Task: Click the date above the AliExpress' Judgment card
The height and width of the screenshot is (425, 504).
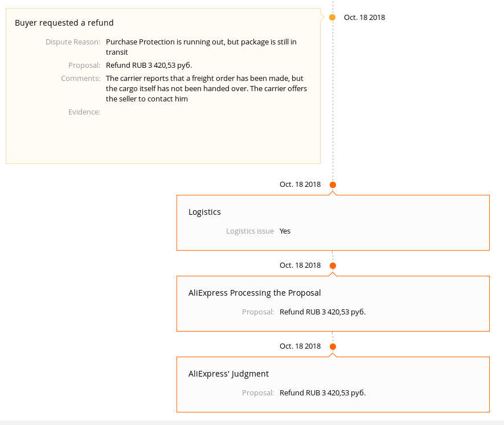Action: [x=300, y=346]
